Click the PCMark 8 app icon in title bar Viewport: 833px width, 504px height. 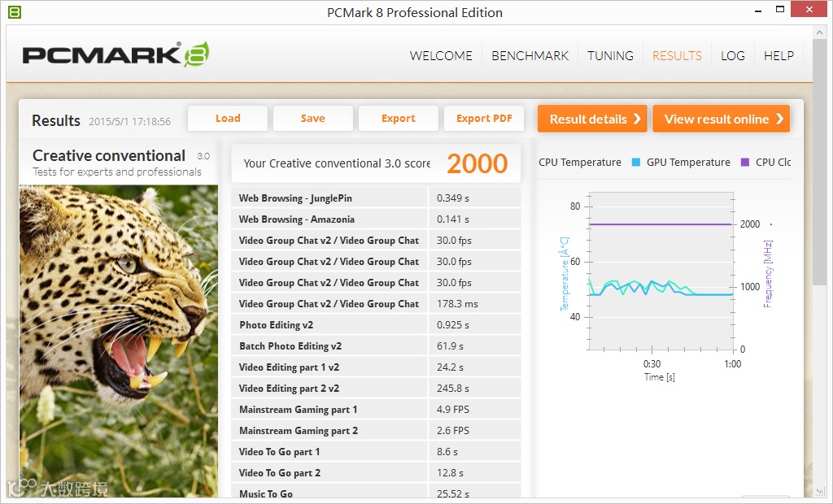[x=15, y=11]
